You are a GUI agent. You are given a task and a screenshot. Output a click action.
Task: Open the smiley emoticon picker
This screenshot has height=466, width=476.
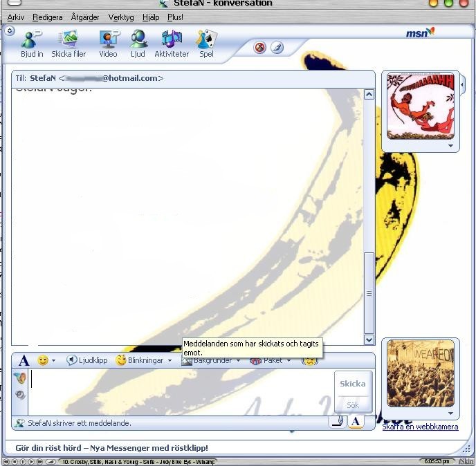[43, 360]
